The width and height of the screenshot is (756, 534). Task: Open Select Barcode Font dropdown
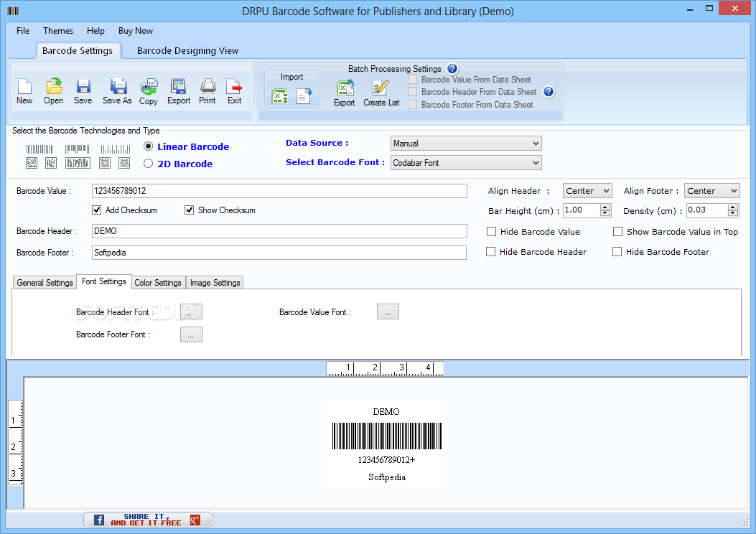coord(466,163)
